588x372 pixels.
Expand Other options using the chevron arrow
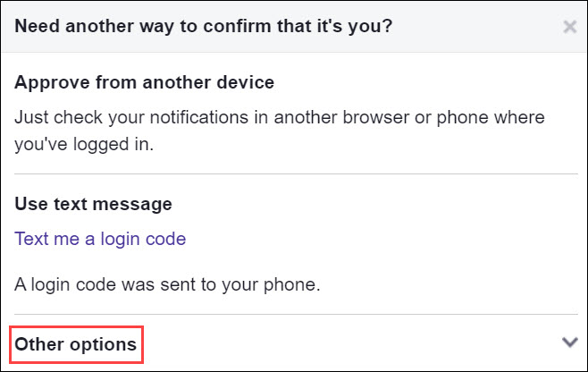(x=569, y=342)
